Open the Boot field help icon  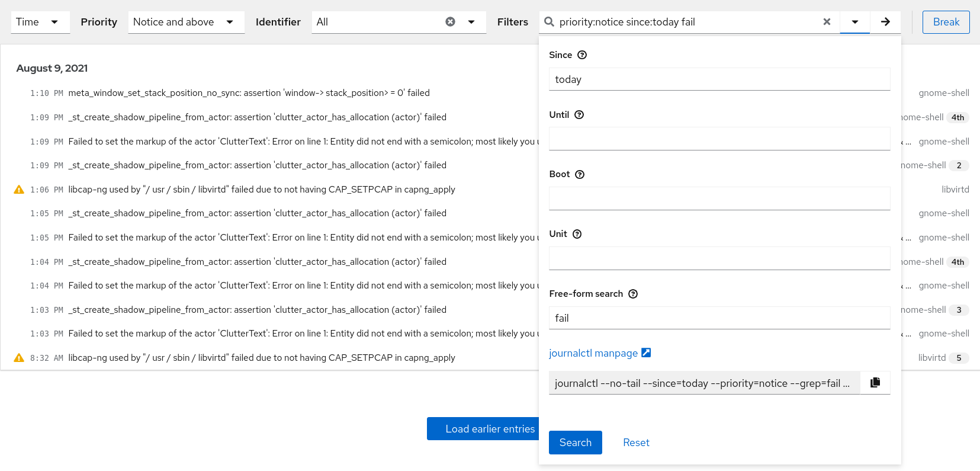click(580, 174)
